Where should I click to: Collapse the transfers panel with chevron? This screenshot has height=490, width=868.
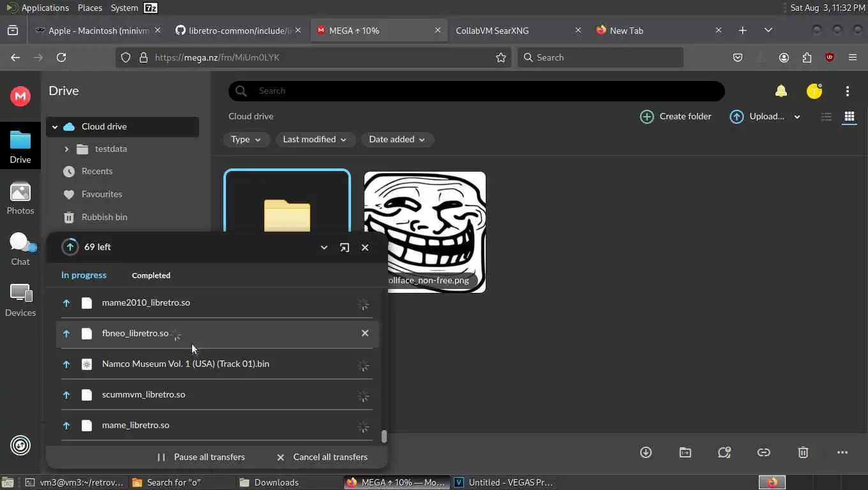click(x=324, y=248)
